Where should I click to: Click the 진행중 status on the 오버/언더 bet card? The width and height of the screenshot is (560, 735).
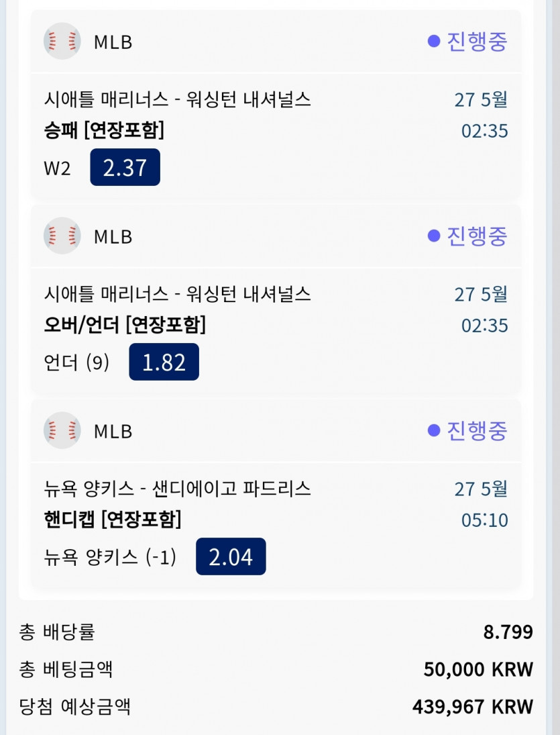(x=468, y=236)
